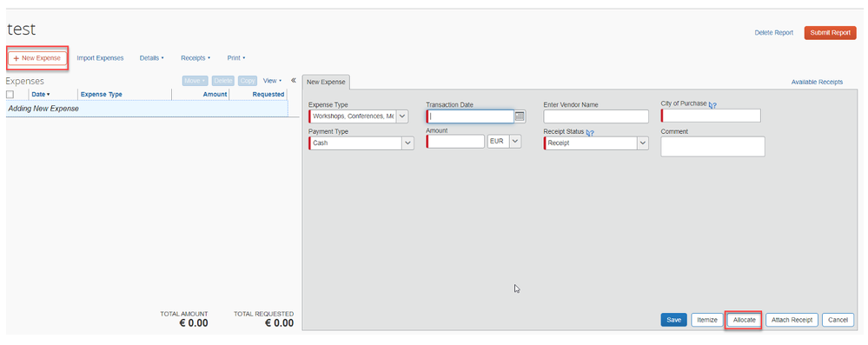
Task: Click the Delete Report link
Action: [773, 33]
